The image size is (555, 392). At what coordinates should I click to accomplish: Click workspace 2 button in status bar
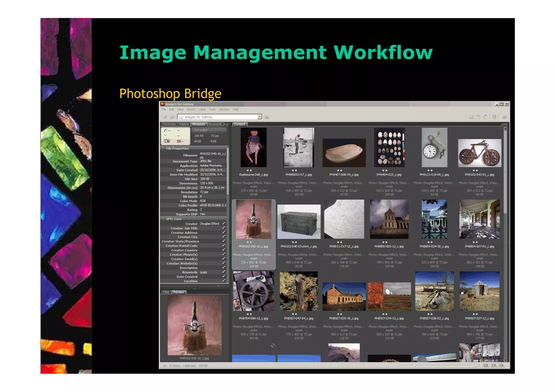pyautogui.click(x=493, y=365)
